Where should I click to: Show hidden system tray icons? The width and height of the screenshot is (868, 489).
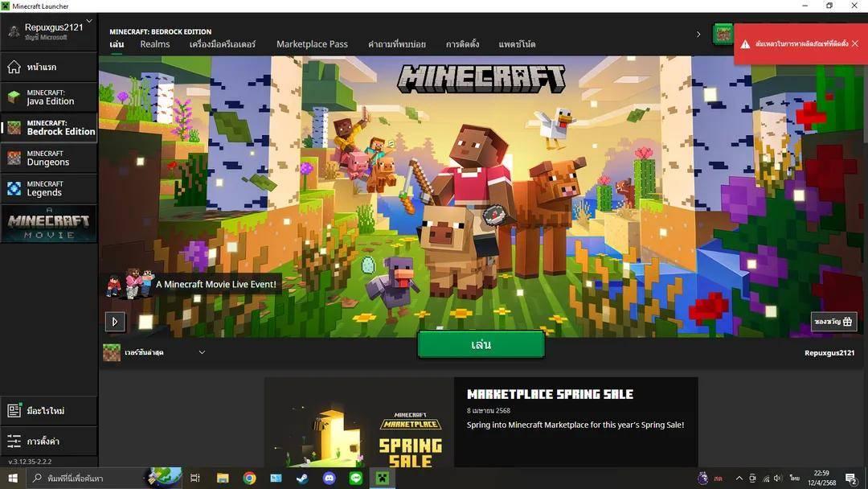[x=739, y=478]
